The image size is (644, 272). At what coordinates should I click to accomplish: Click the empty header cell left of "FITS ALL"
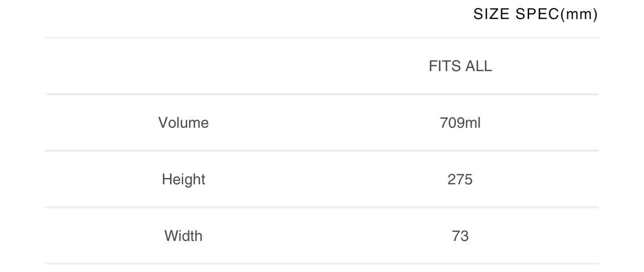click(184, 66)
